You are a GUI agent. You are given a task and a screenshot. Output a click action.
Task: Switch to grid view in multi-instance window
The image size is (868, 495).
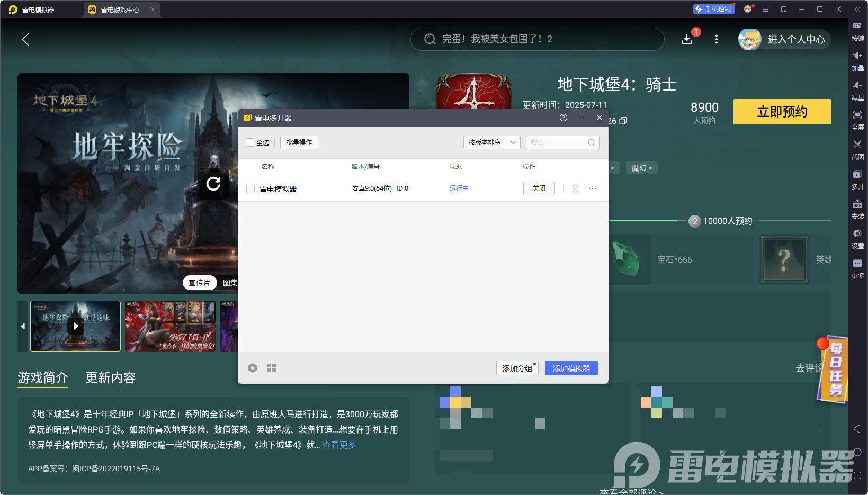272,368
